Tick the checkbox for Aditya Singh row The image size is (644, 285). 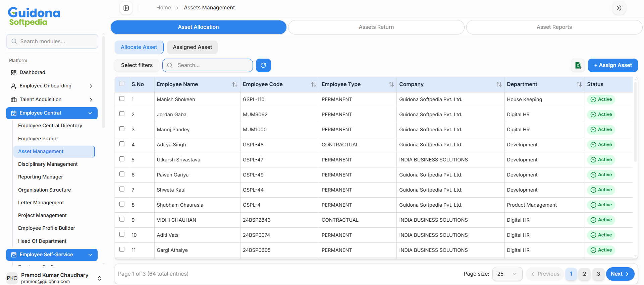pyautogui.click(x=122, y=144)
